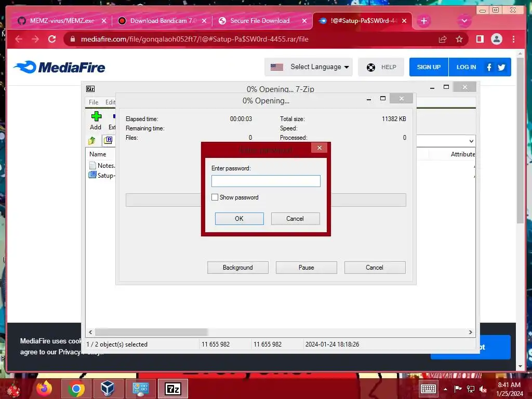Open the Select Language dropdown
532x399 pixels.
309,67
